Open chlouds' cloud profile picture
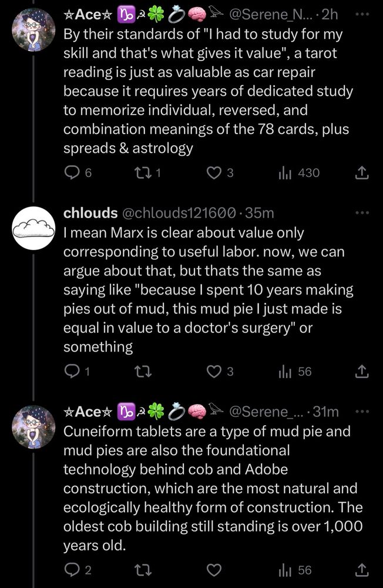Screen dimensions: 383x588 tap(33, 228)
